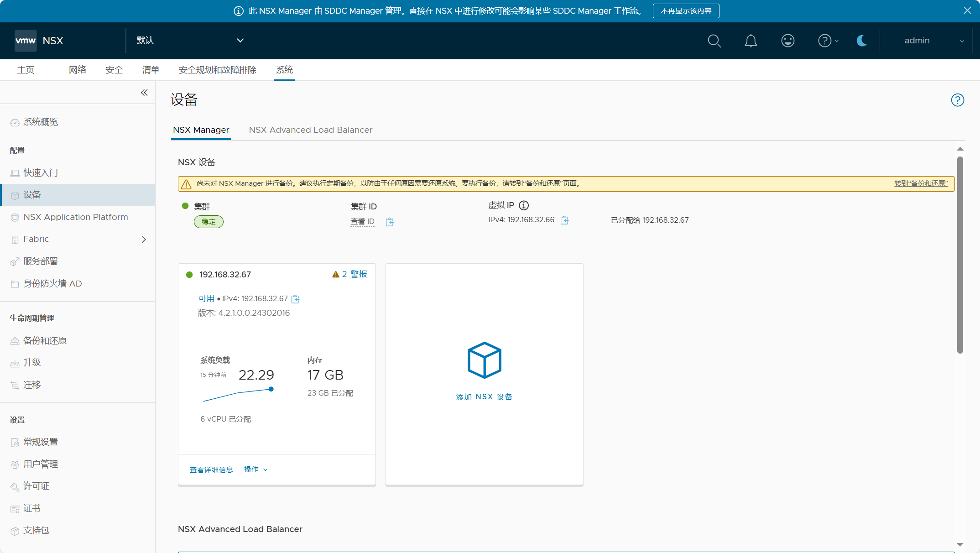Dismiss the SDDC Manager banner
Viewport: 980px width, 553px height.
pyautogui.click(x=967, y=10)
